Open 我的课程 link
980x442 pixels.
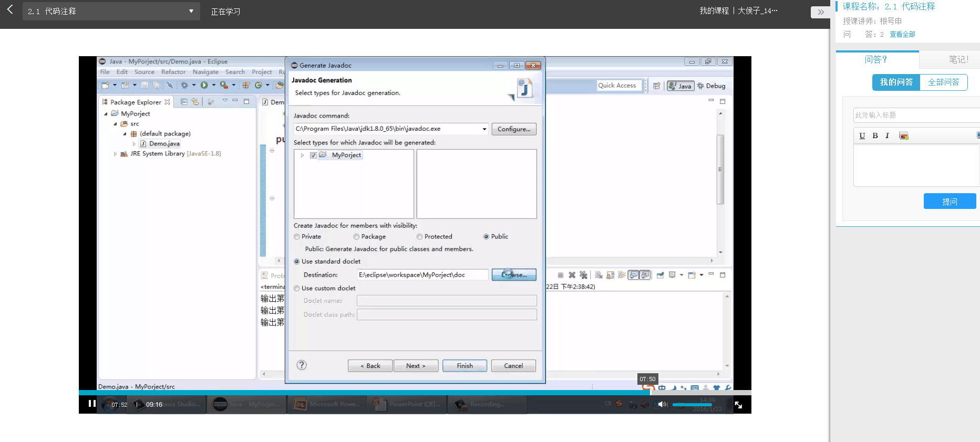coord(714,10)
